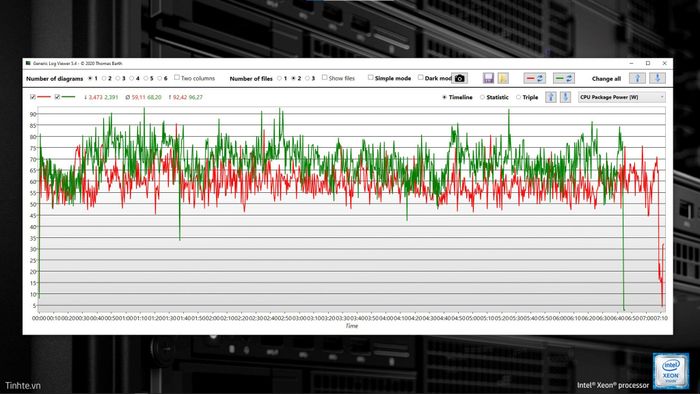The image size is (700, 394).
Task: Click the Generic Log Viewer app icon in title bar
Action: point(28,63)
